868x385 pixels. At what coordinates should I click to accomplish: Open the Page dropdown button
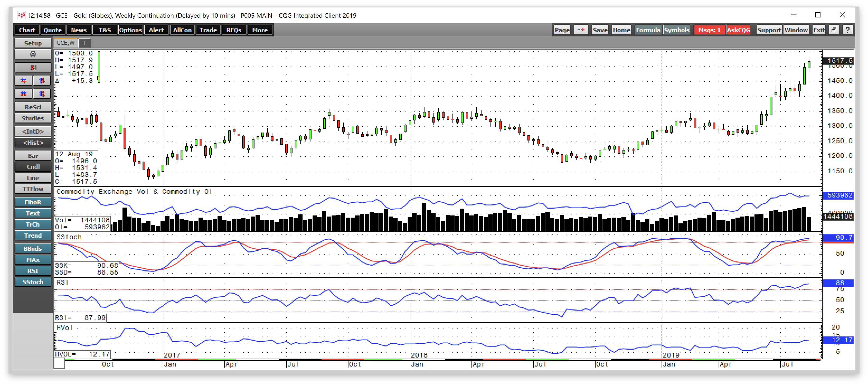click(x=562, y=30)
